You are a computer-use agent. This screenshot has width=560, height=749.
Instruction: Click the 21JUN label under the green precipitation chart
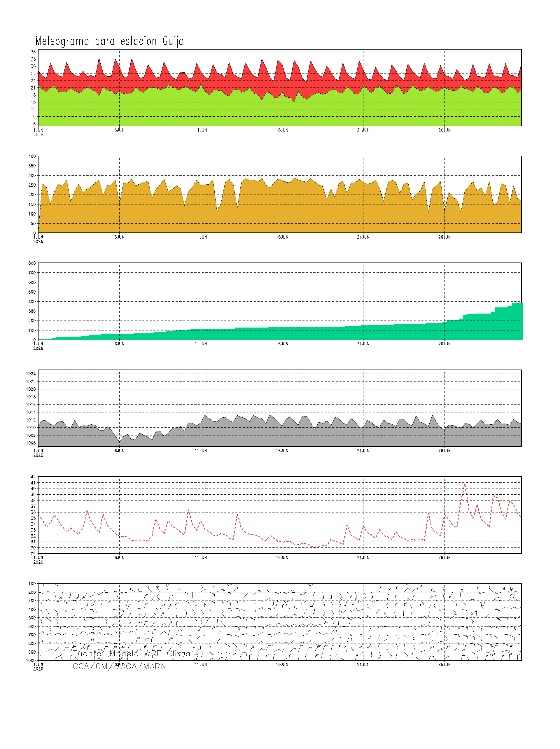363,344
